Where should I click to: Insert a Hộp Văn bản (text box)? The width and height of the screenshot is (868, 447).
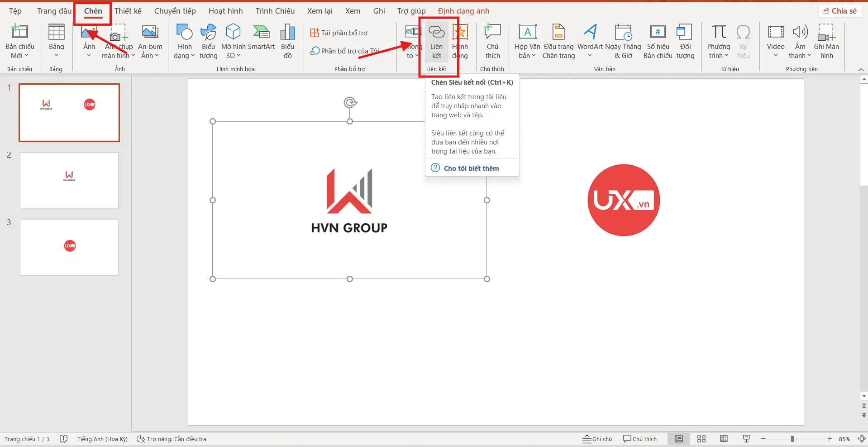[x=526, y=41]
